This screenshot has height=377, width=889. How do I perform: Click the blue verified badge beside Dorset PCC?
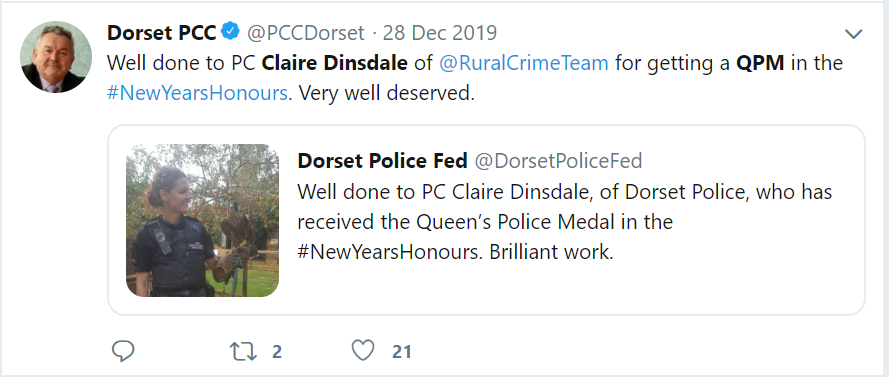[230, 32]
